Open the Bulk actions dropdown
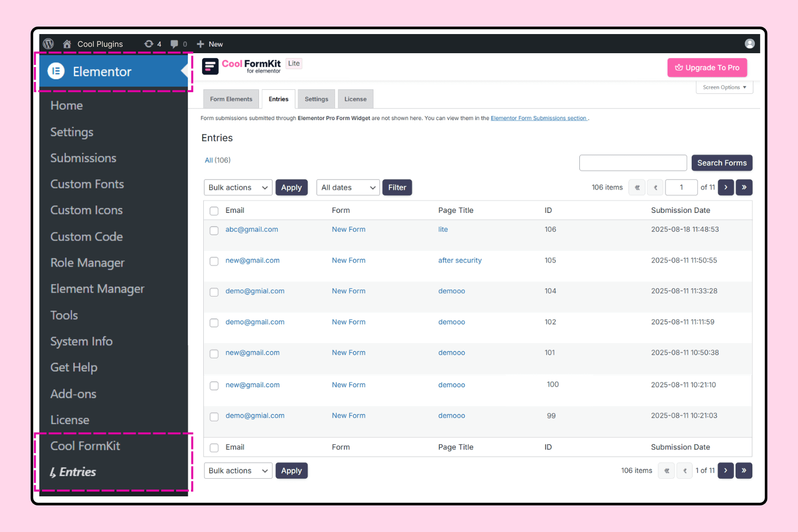Image resolution: width=798 pixels, height=532 pixels. coord(238,187)
